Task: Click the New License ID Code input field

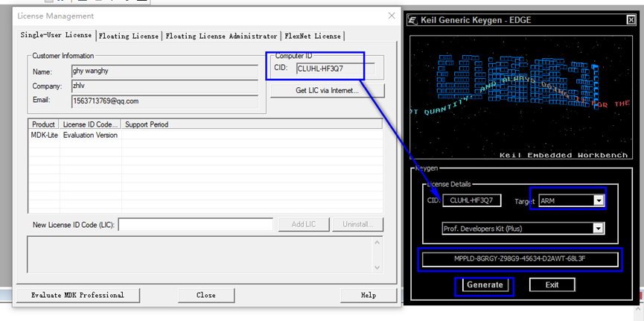Action: [x=196, y=224]
